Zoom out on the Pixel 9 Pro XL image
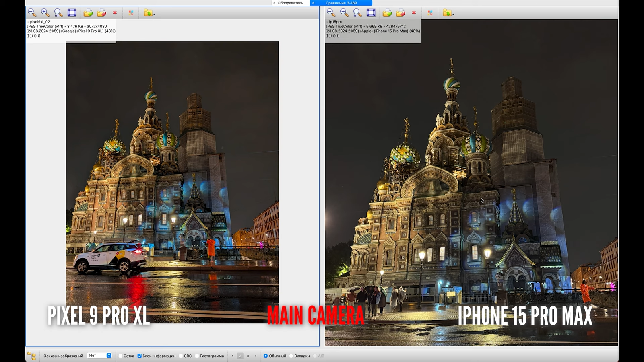 (x=32, y=13)
